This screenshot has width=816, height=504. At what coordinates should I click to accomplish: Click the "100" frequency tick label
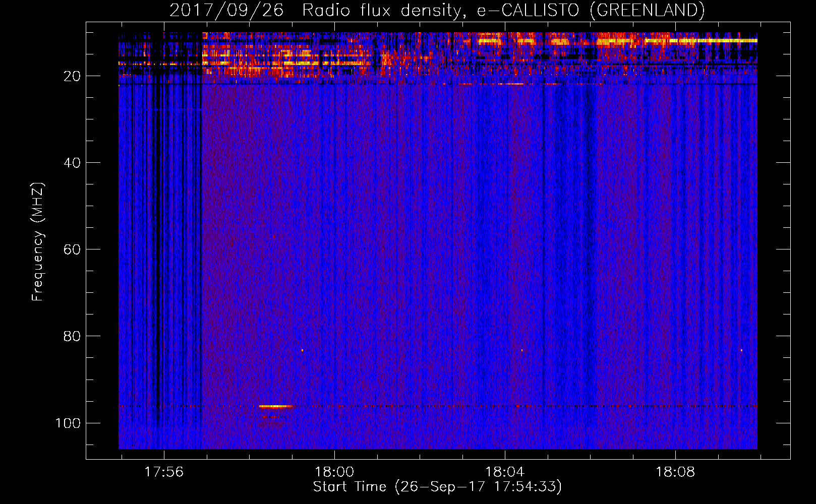[68, 423]
